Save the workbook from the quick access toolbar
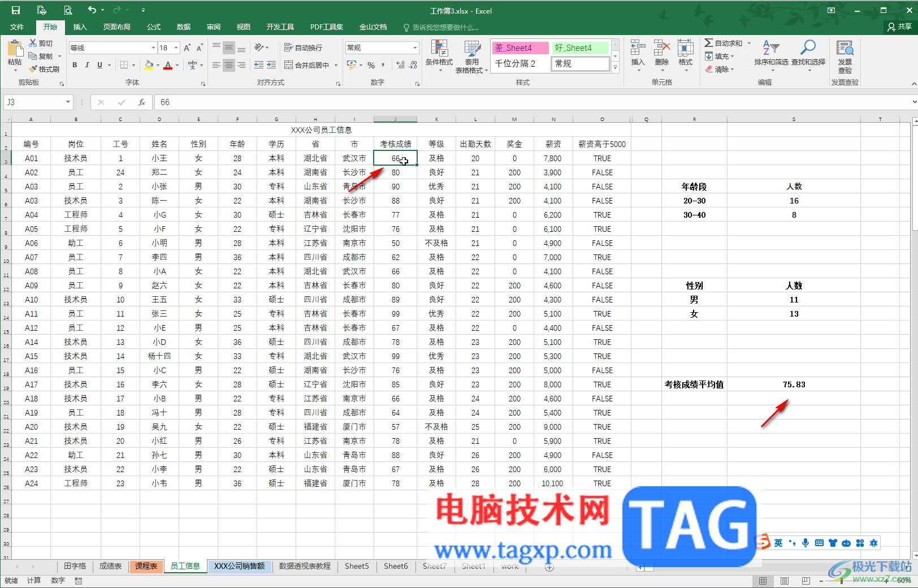 coord(16,10)
